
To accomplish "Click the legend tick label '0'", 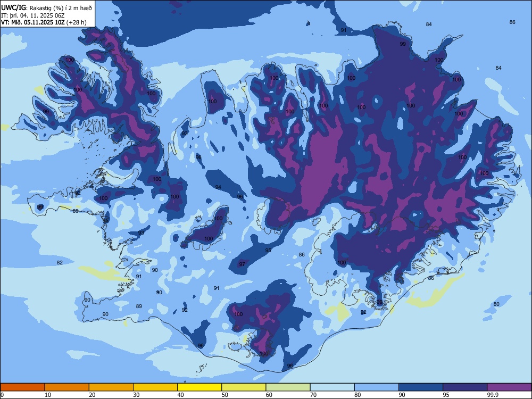I will pyautogui.click(x=2, y=395).
